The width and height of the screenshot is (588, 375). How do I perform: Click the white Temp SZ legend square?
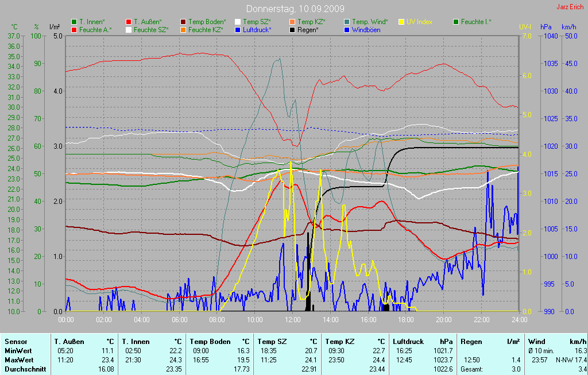pos(238,22)
